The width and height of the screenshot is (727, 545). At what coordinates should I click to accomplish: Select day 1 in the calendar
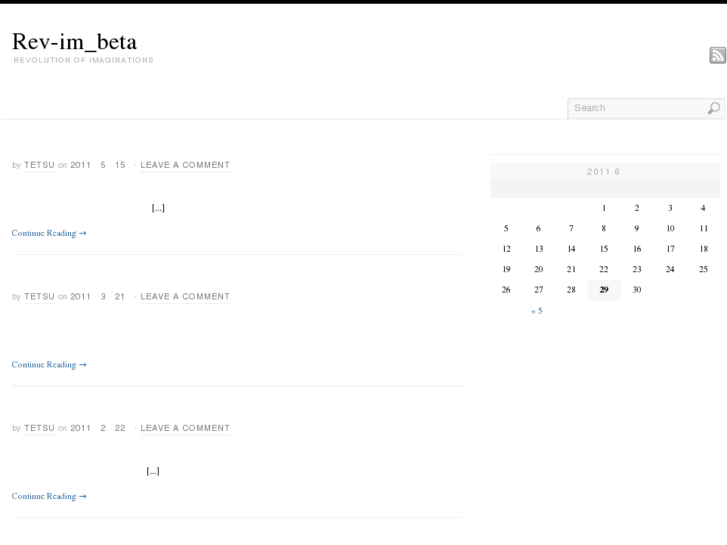coord(604,208)
